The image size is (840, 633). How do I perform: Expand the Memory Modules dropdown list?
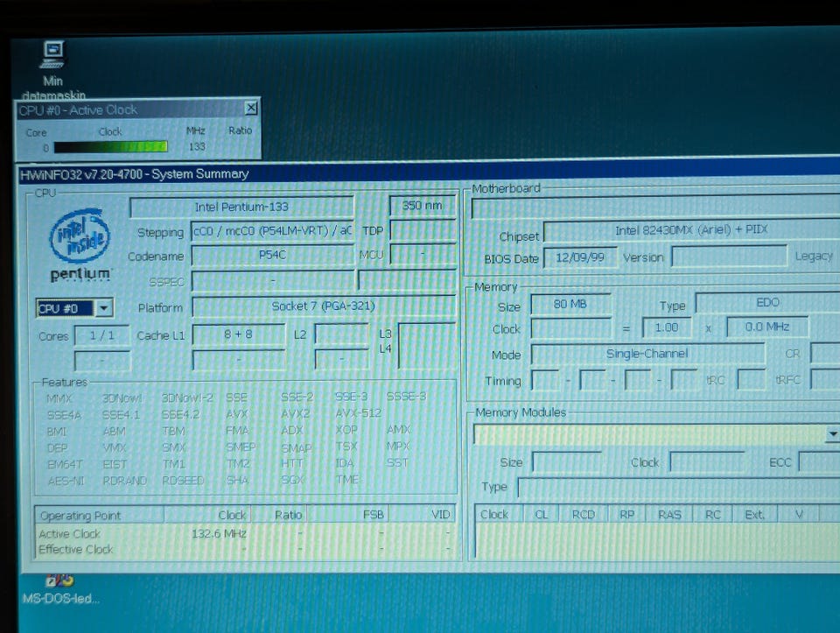click(832, 433)
